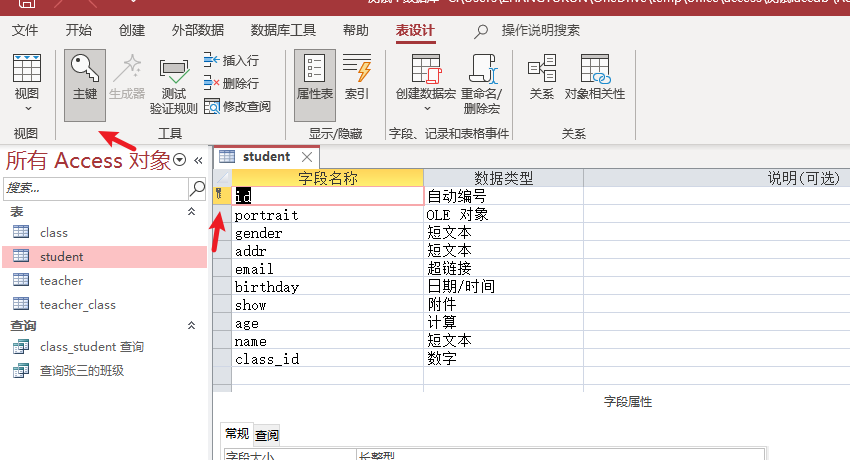The image size is (850, 460).
Task: Click the OLE 对象 data type cell
Action: pyautogui.click(x=503, y=215)
